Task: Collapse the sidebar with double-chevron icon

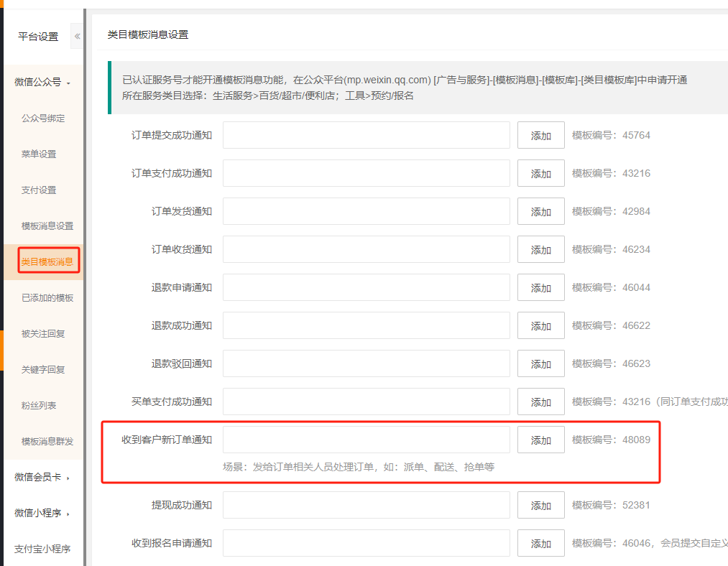Action: pyautogui.click(x=77, y=36)
